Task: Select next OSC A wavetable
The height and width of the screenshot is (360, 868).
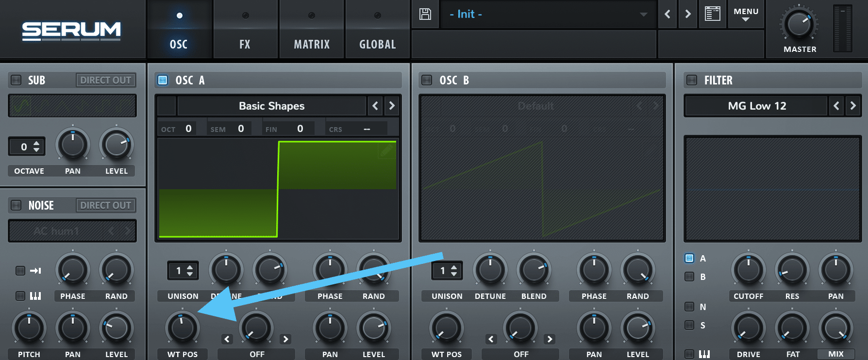Action: [x=392, y=106]
